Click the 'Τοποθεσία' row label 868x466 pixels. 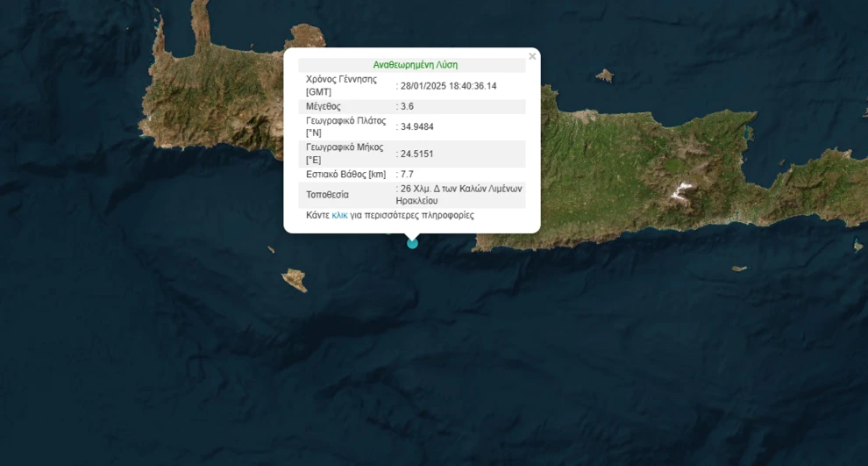[327, 194]
